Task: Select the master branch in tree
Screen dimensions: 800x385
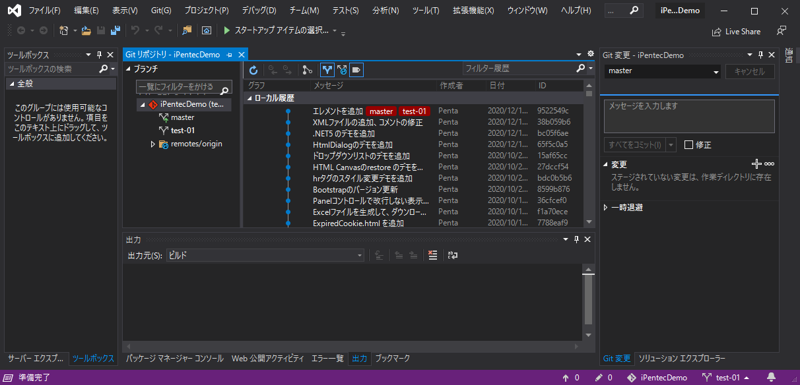Action: [182, 118]
